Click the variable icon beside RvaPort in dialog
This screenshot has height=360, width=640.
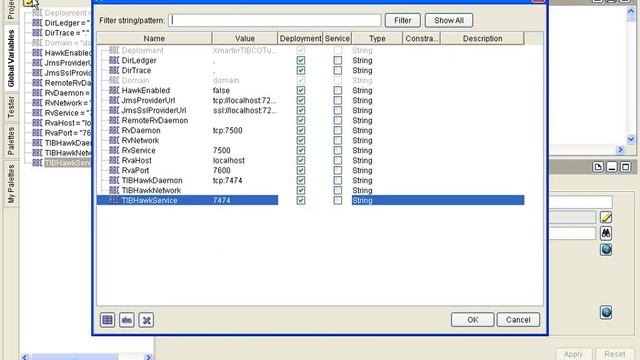click(114, 170)
